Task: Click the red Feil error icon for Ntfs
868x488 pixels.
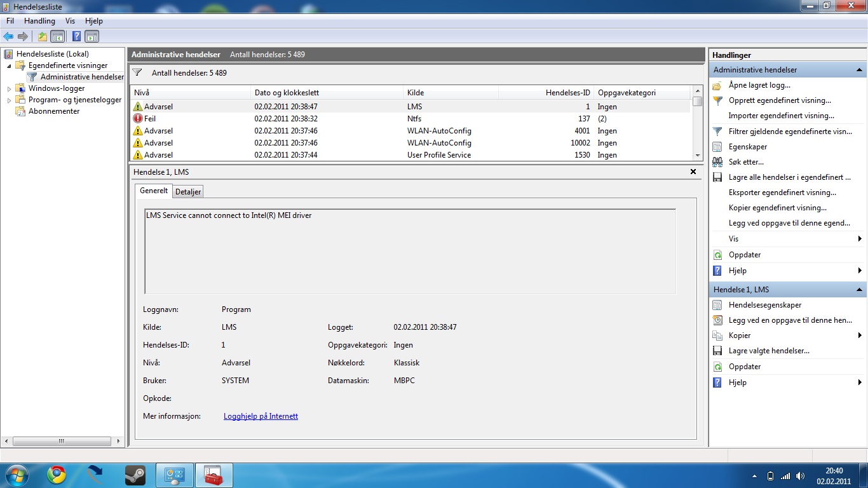Action: [x=138, y=119]
